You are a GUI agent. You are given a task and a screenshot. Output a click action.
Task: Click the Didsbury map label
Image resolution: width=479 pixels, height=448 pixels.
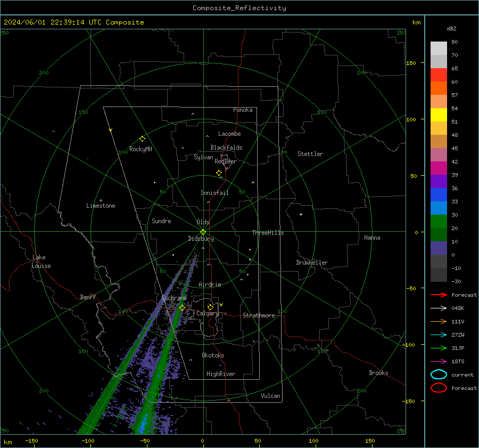(x=201, y=239)
